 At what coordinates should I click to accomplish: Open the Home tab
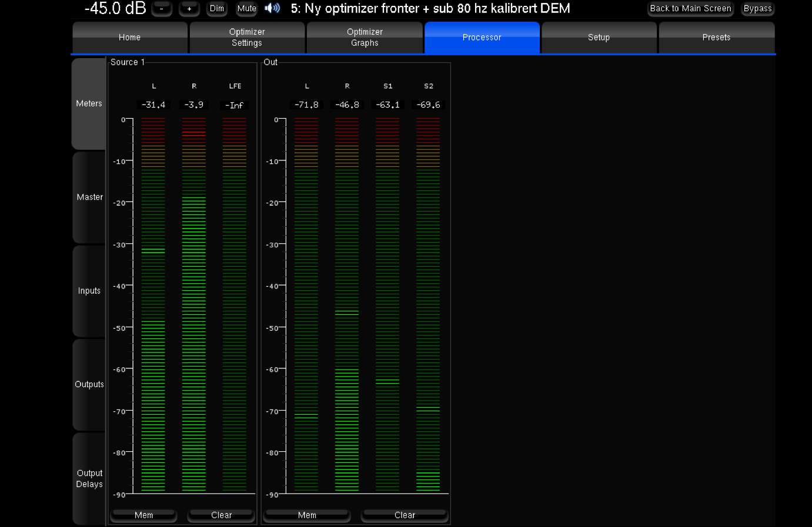pos(130,38)
